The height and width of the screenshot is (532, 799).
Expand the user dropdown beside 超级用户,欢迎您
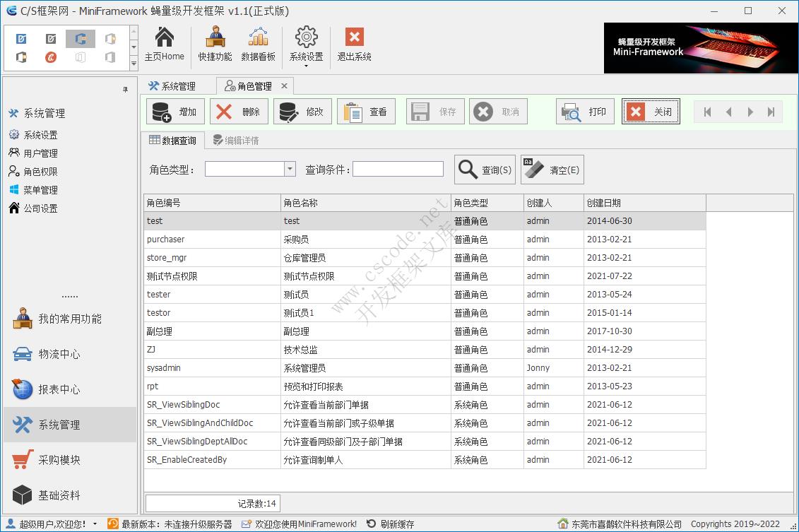[95, 524]
